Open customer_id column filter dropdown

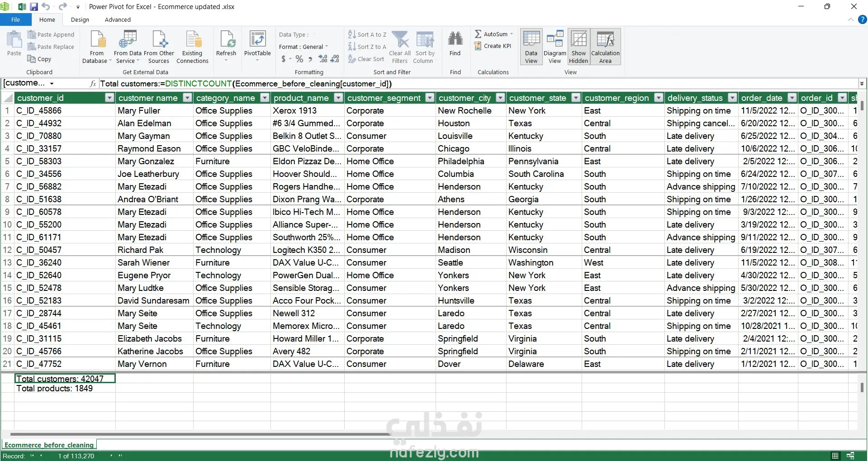(x=109, y=98)
